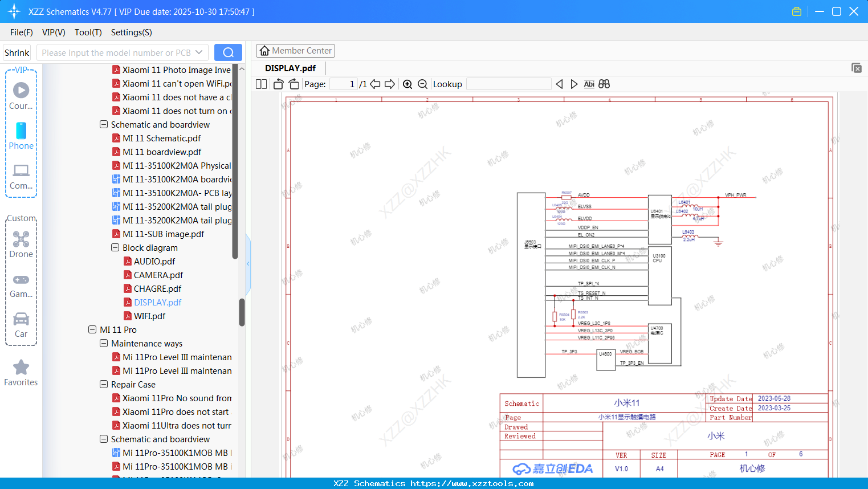Rotate the page clockwise

(294, 84)
